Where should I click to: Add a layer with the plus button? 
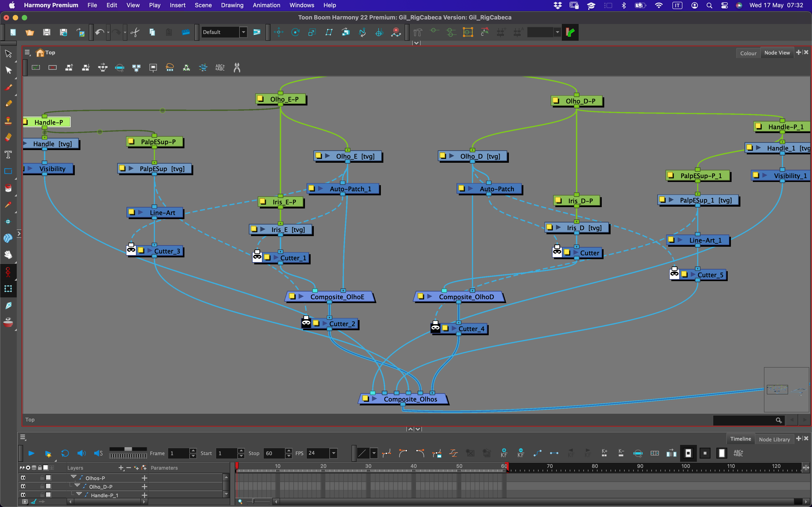point(121,468)
